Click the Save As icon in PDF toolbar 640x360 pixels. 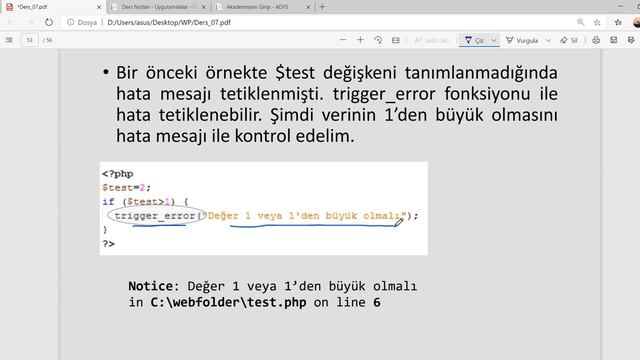(631, 40)
